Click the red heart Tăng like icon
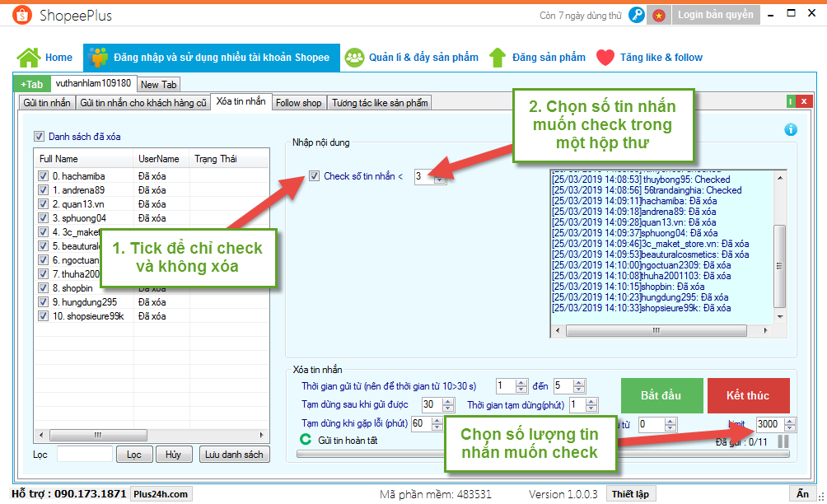 click(x=605, y=58)
